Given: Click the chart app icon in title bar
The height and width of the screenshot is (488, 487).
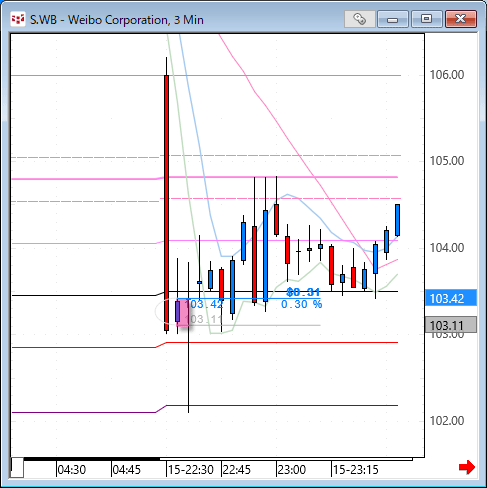Looking at the screenshot, I should click(x=18, y=19).
